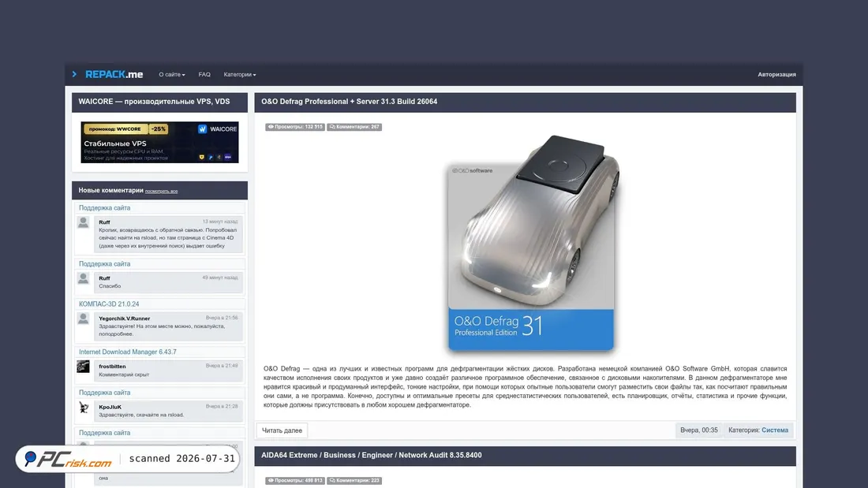Screen dimensions: 868x488
Task: Click the Комментарий скрыт text
Action: [x=124, y=375]
